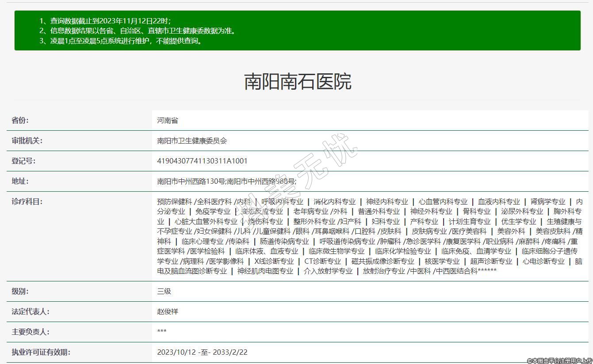Click the province value 河南省

pos(168,121)
